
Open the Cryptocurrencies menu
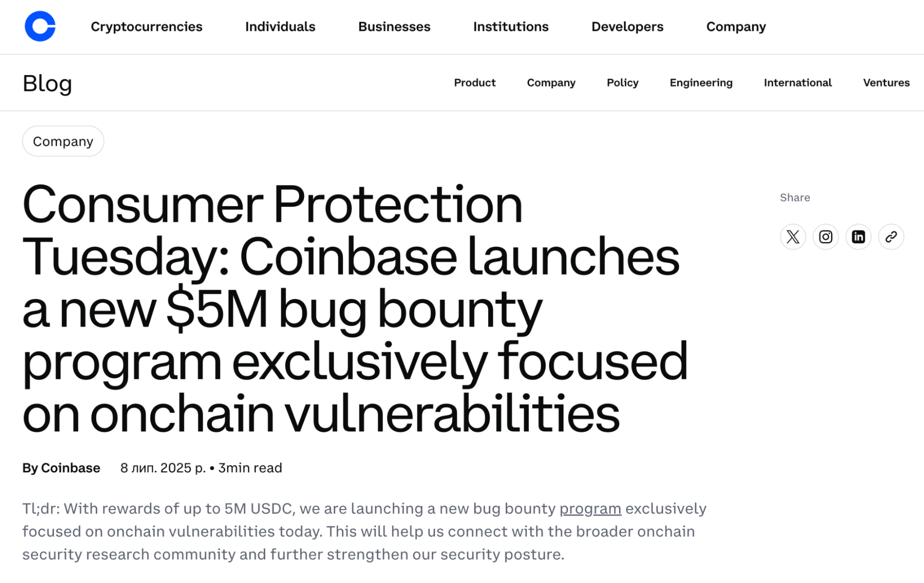[x=147, y=27]
